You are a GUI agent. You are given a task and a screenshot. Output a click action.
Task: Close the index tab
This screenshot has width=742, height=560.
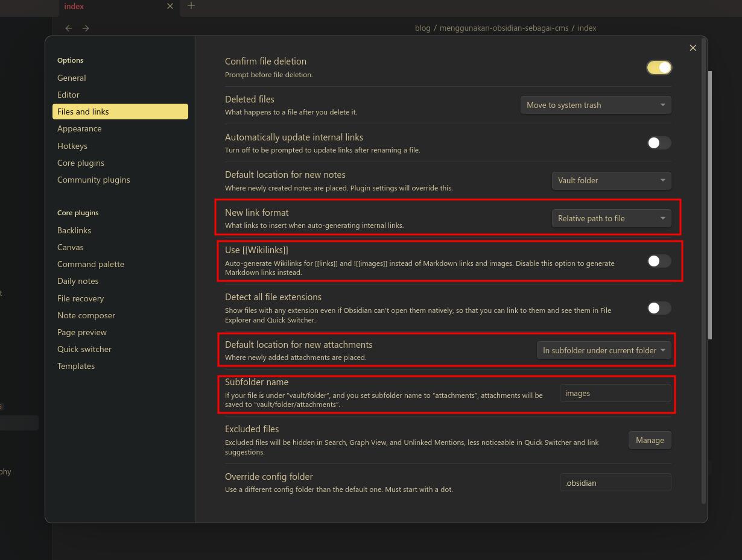pos(170,6)
